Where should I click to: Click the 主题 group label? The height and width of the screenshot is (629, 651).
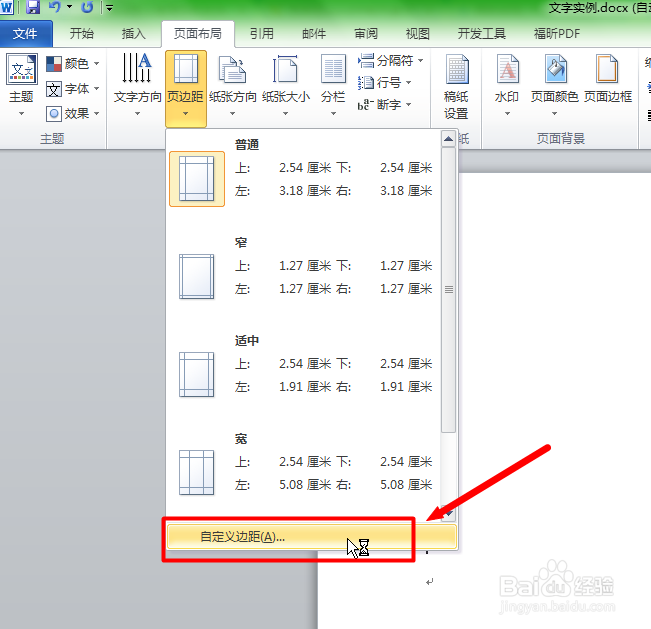point(52,139)
